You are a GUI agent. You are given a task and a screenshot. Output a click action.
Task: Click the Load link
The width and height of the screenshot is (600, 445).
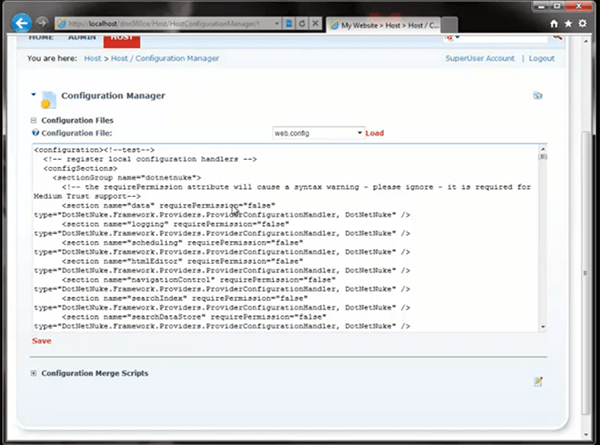pyautogui.click(x=375, y=133)
